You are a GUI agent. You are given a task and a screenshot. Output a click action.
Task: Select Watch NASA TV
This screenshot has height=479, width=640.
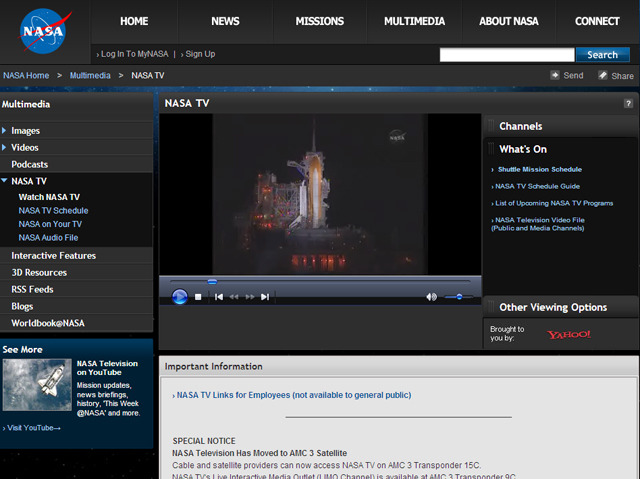pos(49,197)
